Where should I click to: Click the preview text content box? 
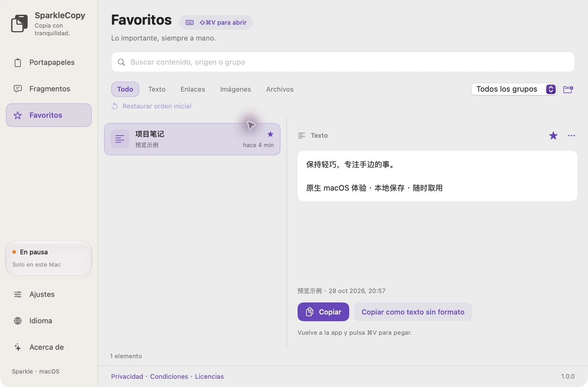pos(437,176)
